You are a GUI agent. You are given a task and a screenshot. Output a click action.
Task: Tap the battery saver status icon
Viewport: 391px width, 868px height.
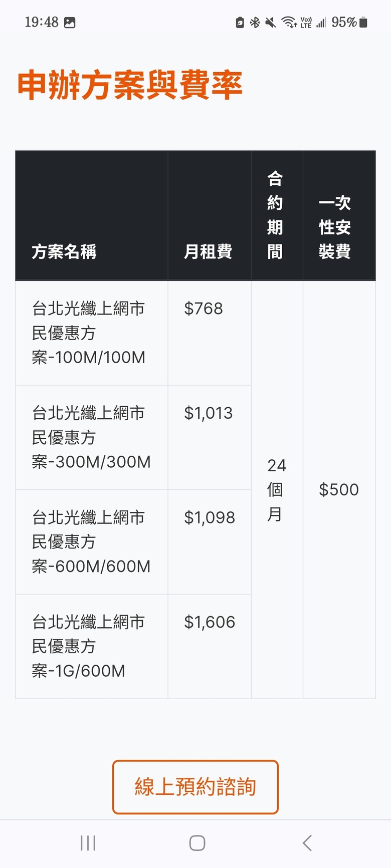[x=240, y=22]
